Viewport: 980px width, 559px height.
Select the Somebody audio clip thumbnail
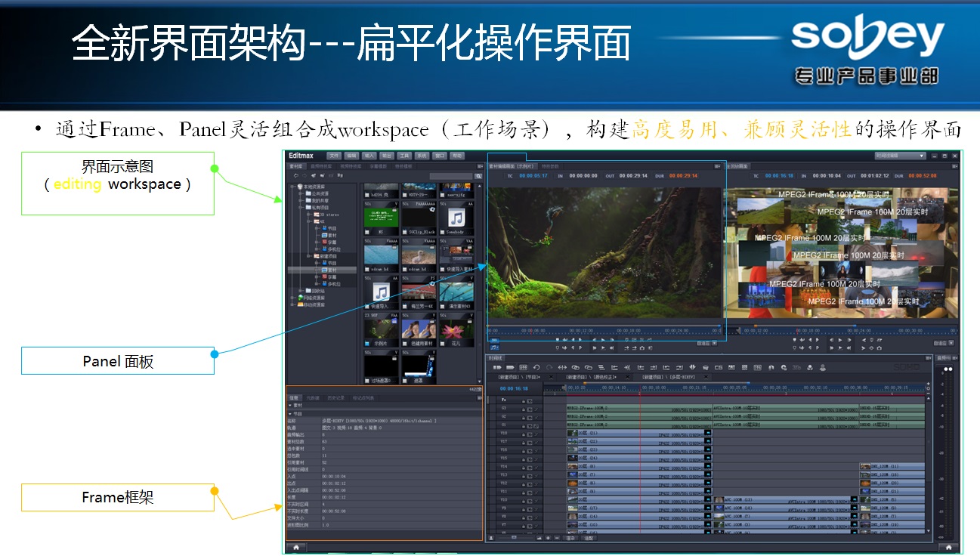click(456, 217)
